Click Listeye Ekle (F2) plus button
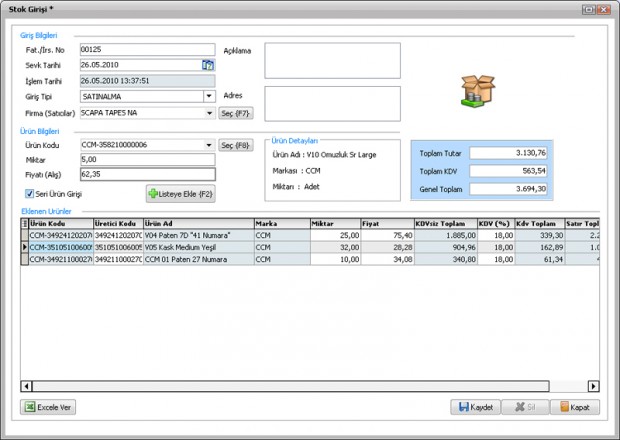 point(181,194)
